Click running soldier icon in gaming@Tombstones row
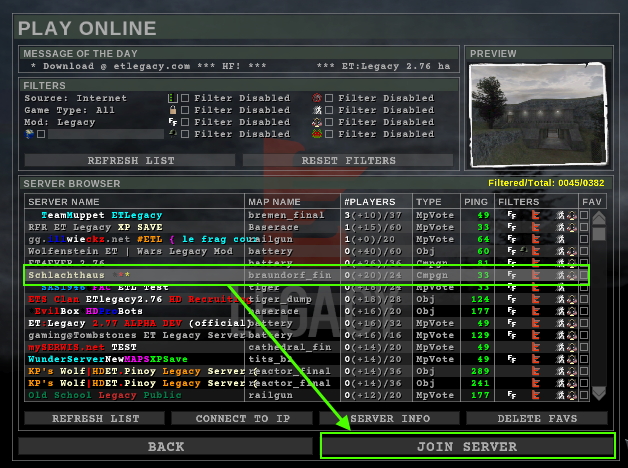 [x=560, y=335]
